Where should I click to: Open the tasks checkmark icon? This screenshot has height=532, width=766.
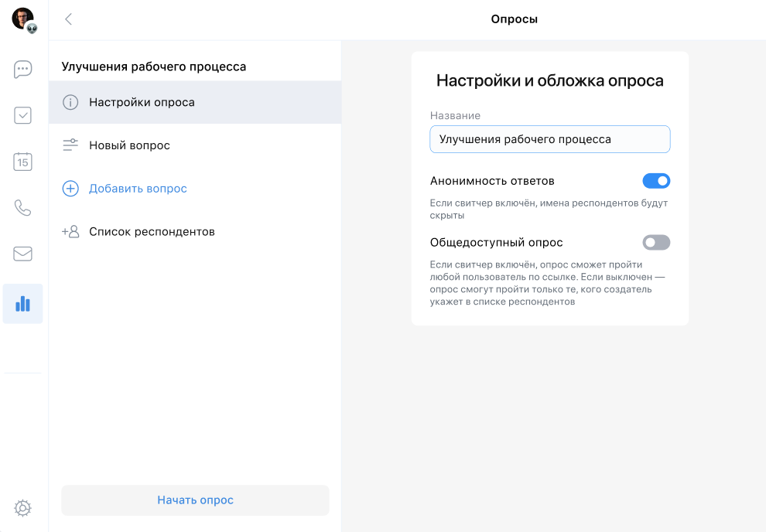tap(23, 116)
